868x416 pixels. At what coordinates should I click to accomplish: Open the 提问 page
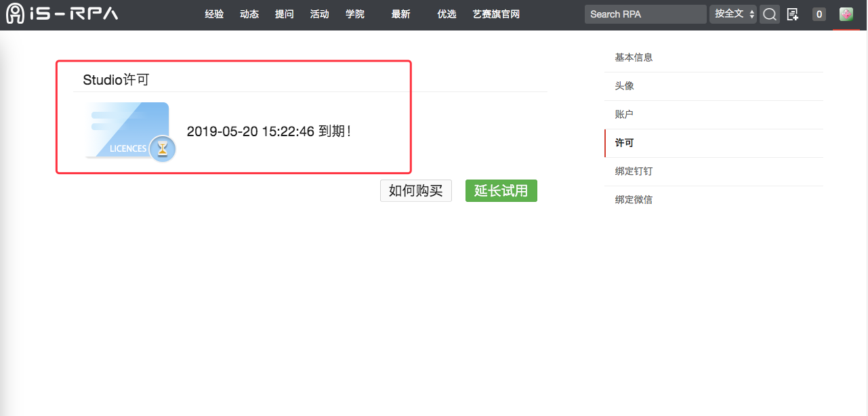[285, 14]
